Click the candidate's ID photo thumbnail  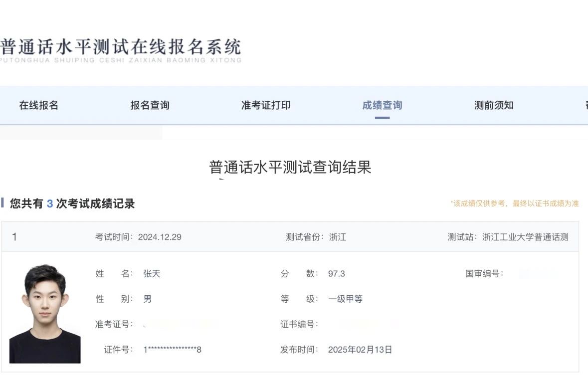45,314
